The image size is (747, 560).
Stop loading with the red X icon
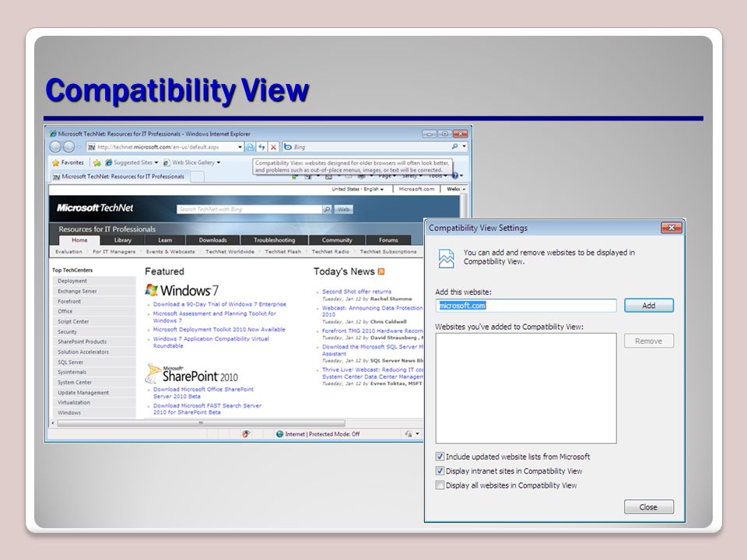click(273, 147)
